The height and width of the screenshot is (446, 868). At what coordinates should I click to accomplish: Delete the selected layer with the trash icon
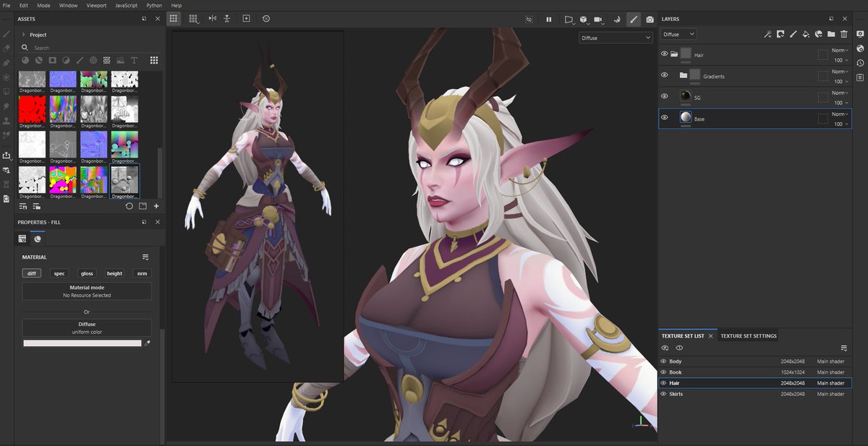click(x=843, y=34)
